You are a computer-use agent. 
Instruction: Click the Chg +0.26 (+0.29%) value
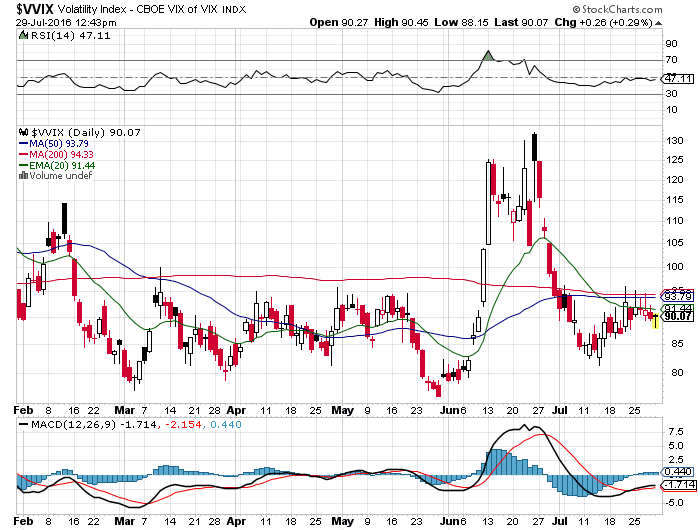pos(604,22)
